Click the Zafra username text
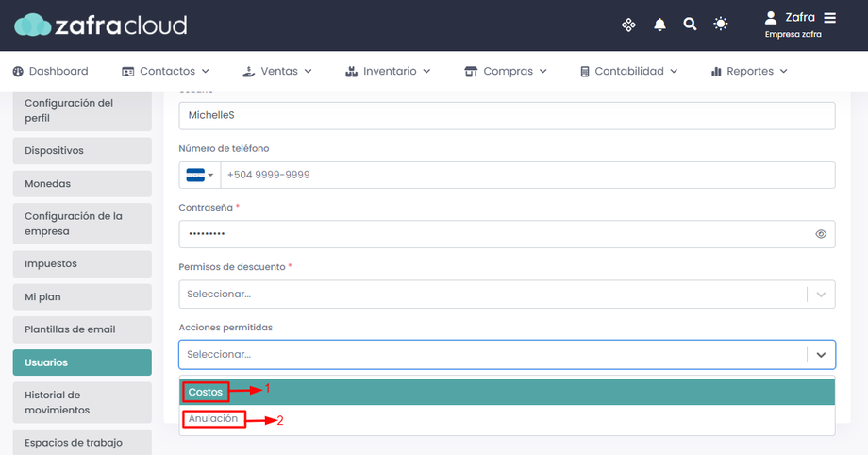The width and height of the screenshot is (868, 455). click(800, 18)
